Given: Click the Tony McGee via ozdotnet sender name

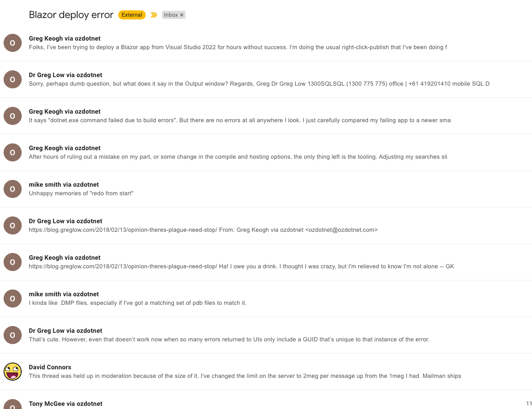Looking at the screenshot, I should (x=65, y=404).
